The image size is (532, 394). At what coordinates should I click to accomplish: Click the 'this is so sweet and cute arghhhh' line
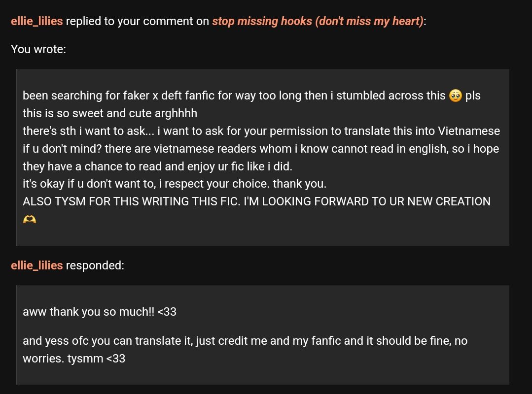pos(110,113)
